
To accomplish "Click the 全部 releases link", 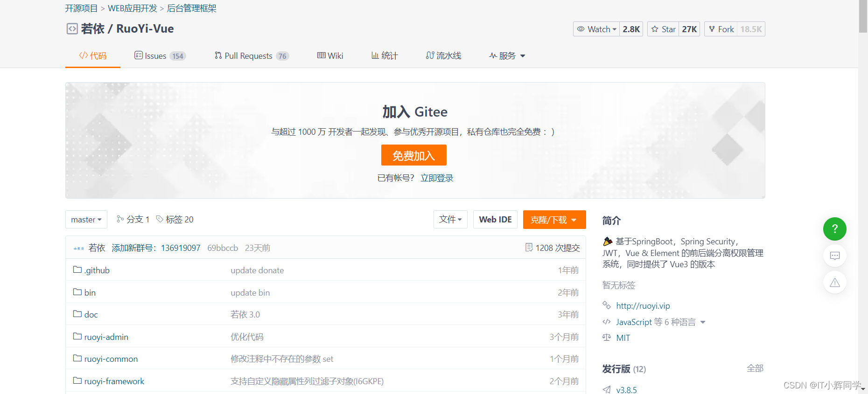I will tap(755, 368).
